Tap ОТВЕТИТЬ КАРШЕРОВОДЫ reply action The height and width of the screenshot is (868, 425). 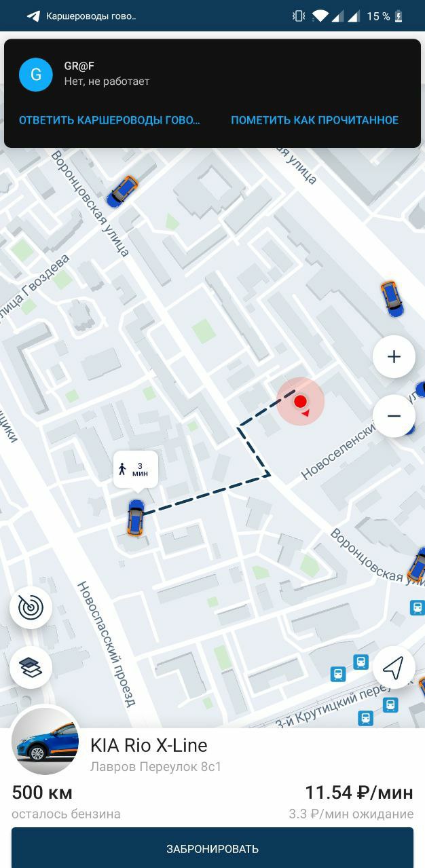point(109,120)
